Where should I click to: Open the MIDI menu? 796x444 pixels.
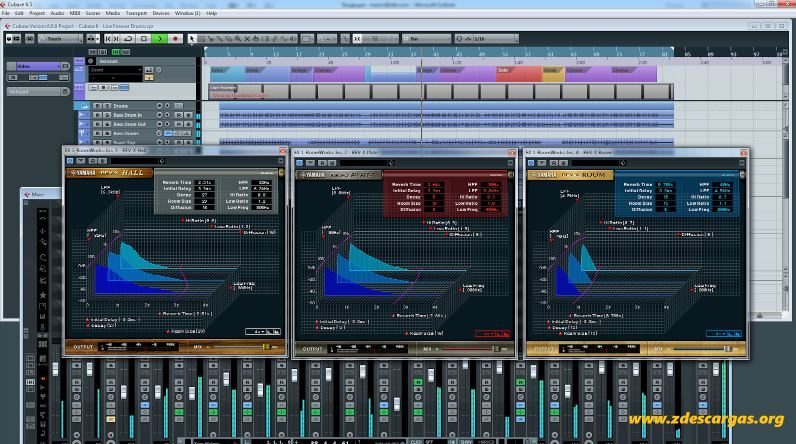click(x=75, y=13)
